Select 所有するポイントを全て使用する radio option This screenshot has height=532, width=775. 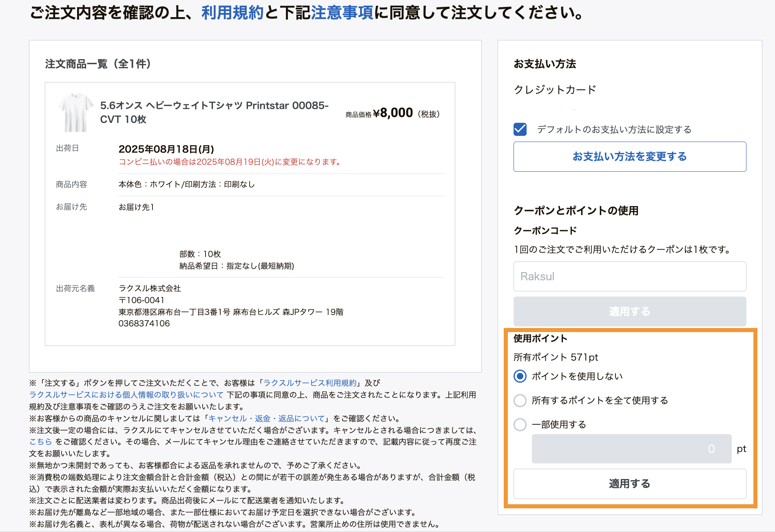520,400
